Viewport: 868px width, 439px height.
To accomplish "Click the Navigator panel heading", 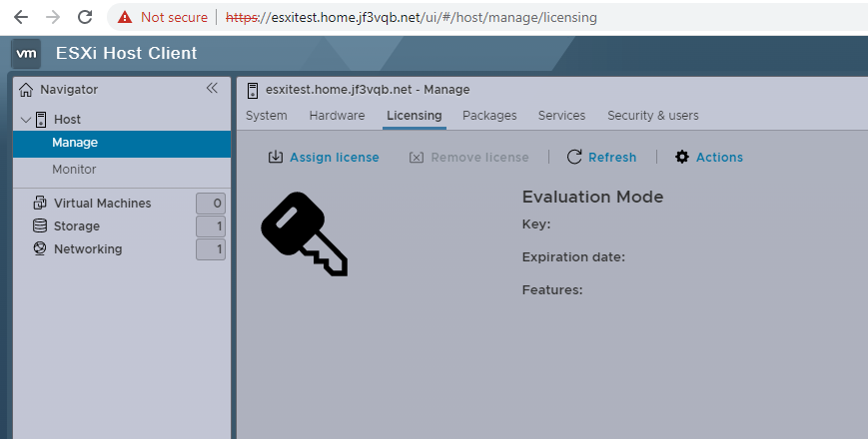I will click(x=69, y=90).
